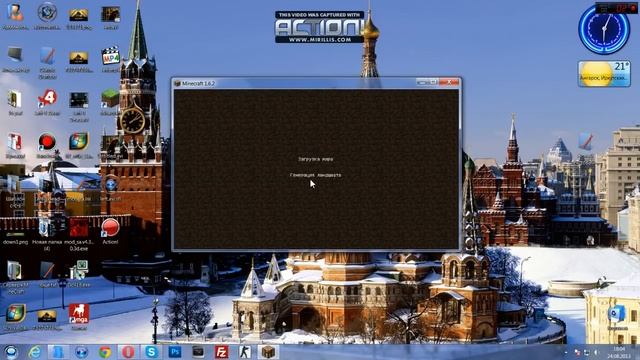Open FileZilla from the taskbar
Viewport: 640px width, 360px height.
[222, 352]
